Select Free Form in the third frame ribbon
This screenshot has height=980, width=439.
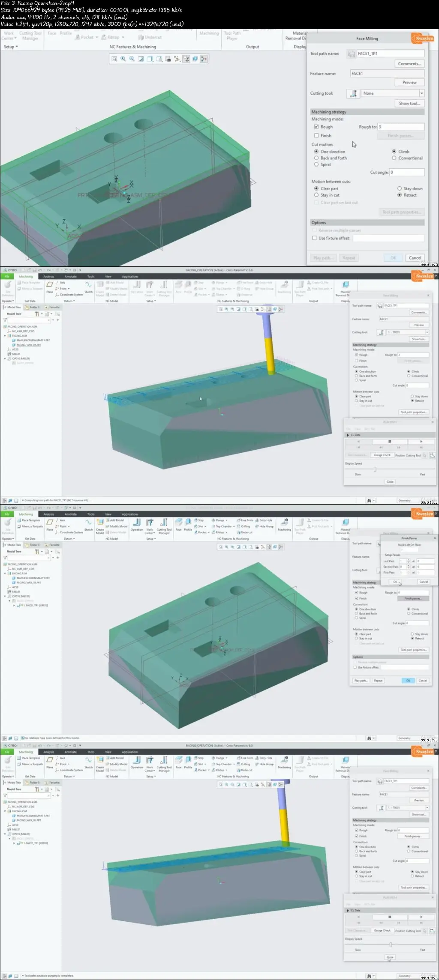pos(245,520)
